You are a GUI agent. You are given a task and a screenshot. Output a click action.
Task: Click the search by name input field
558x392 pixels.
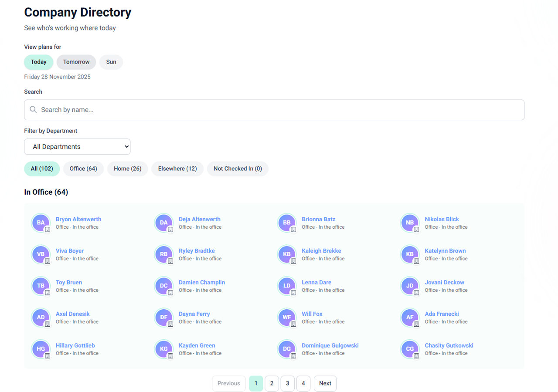click(274, 110)
